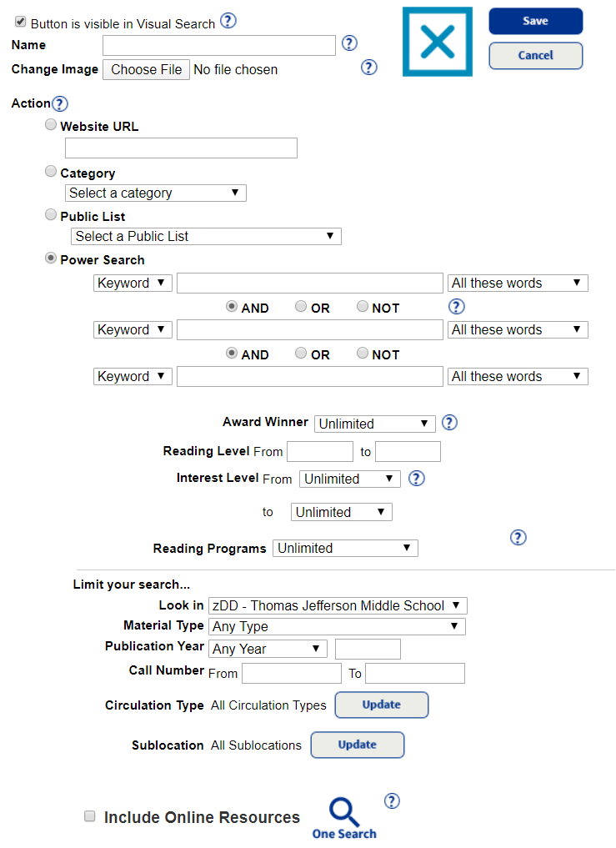The width and height of the screenshot is (616, 848).
Task: Click help icon beside Action label
Action: tap(59, 104)
